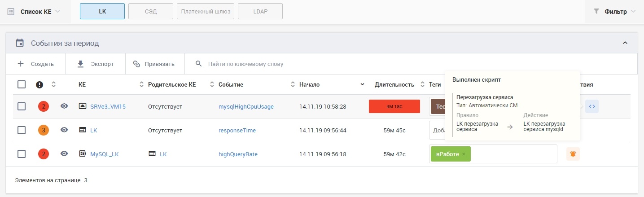Click the paperclip icon next to Привязать
This screenshot has height=197, width=644.
pos(136,64)
